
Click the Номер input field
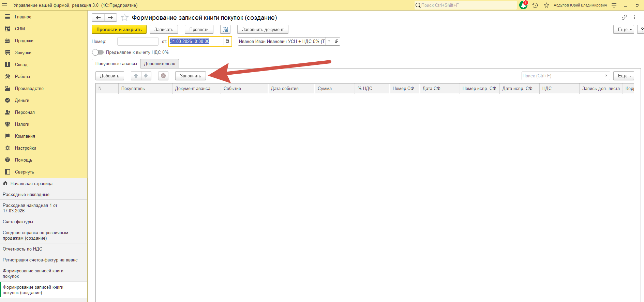138,41
